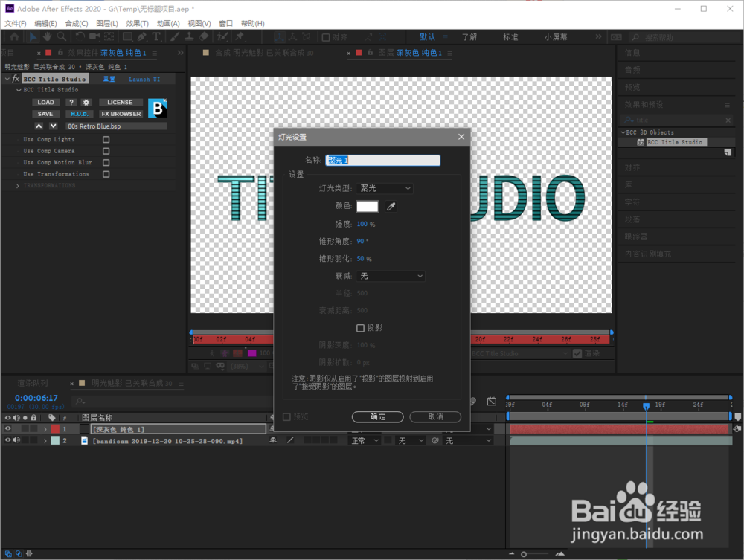Select the Selection arrow tool

click(33, 36)
